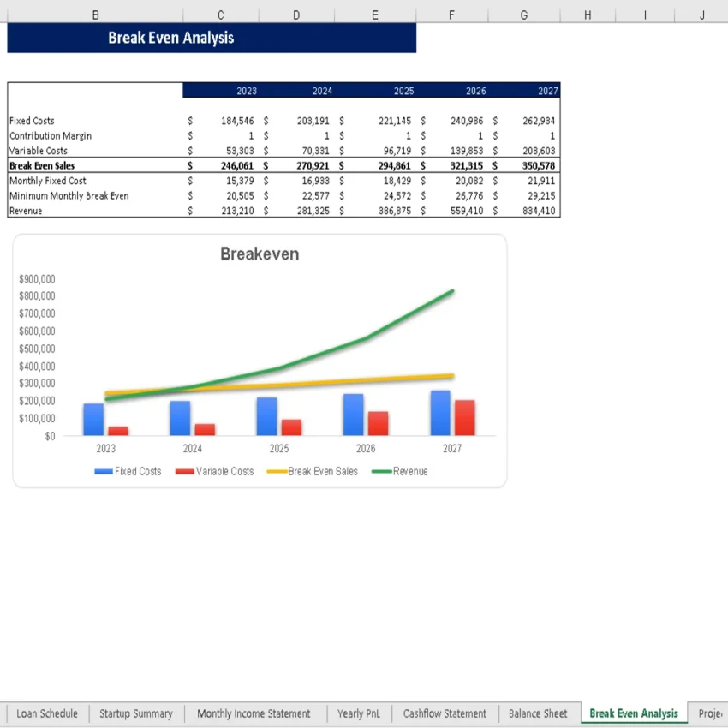Image resolution: width=728 pixels, height=728 pixels.
Task: Click the active Break Even Analysis tab
Action: pos(632,713)
